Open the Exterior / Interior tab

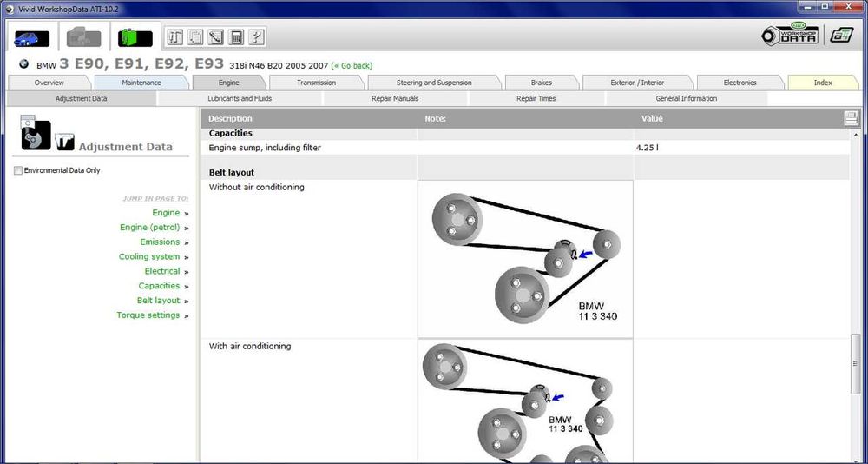pyautogui.click(x=637, y=83)
